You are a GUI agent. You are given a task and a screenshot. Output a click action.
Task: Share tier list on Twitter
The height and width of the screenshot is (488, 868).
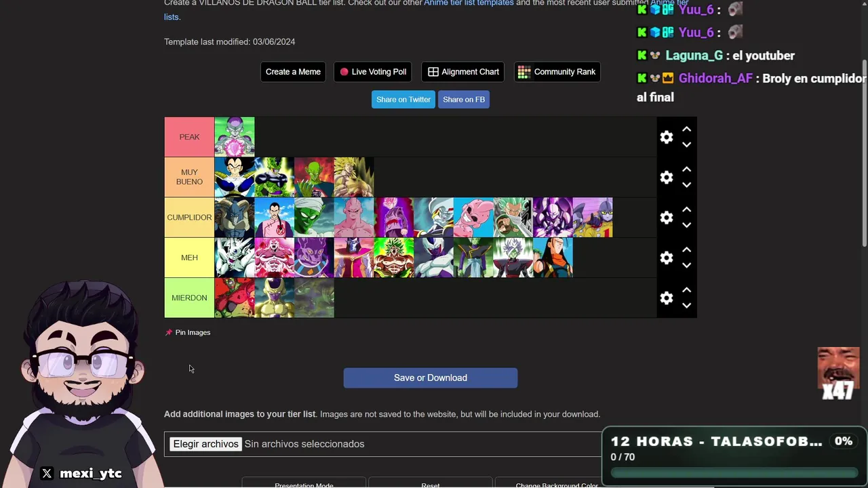tap(403, 100)
